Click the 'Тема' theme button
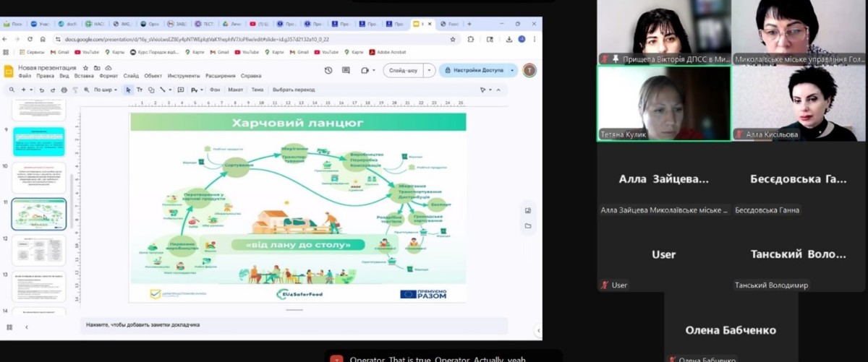This screenshot has height=362, width=868. tap(258, 90)
